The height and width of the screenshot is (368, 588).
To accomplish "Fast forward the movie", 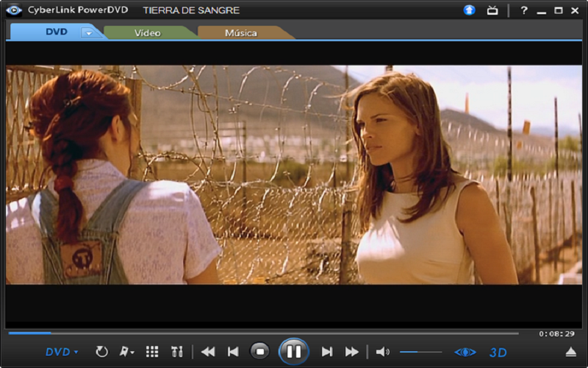I will click(352, 352).
